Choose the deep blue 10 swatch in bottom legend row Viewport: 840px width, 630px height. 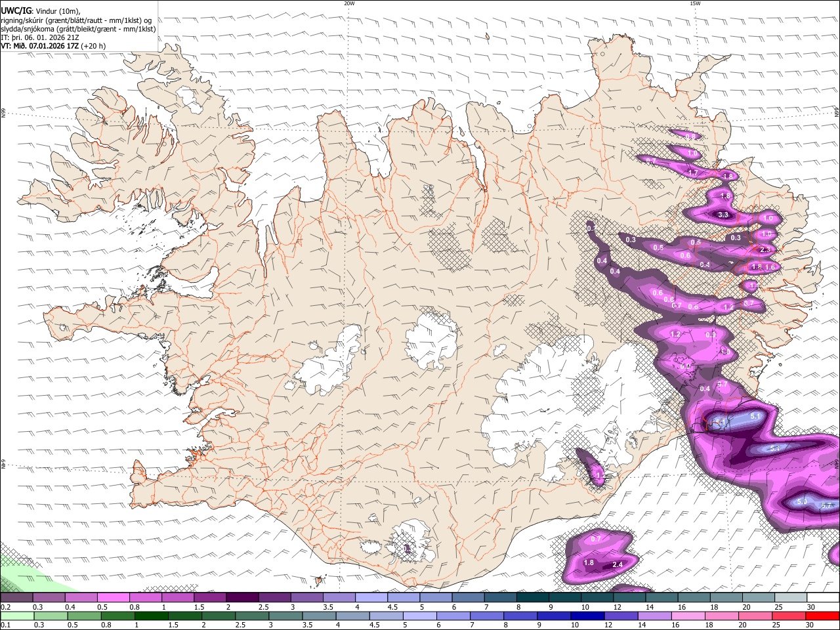point(588,616)
